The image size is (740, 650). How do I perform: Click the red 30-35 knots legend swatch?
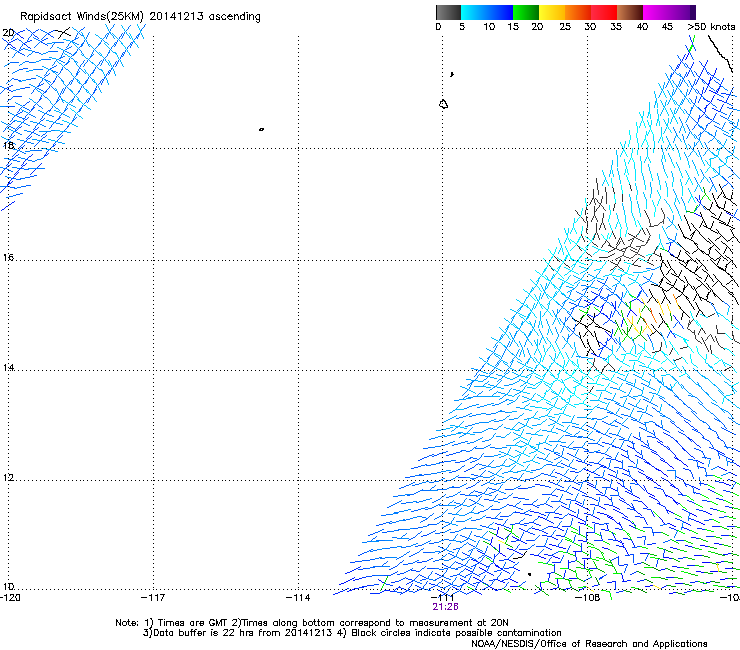pyautogui.click(x=604, y=12)
